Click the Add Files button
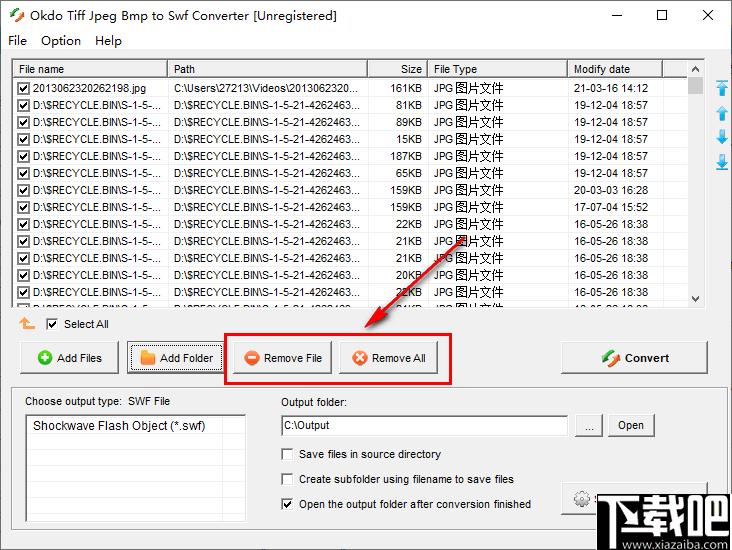The image size is (732, 550). pos(69,358)
